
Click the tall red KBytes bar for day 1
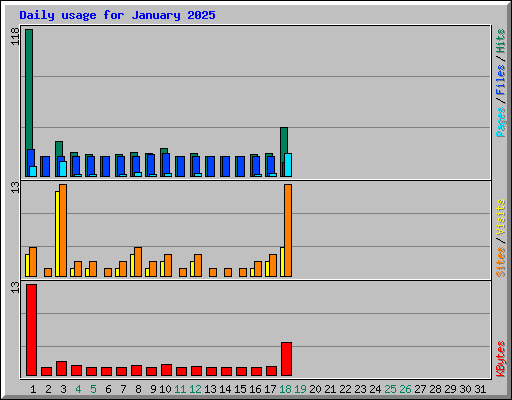[31, 330]
